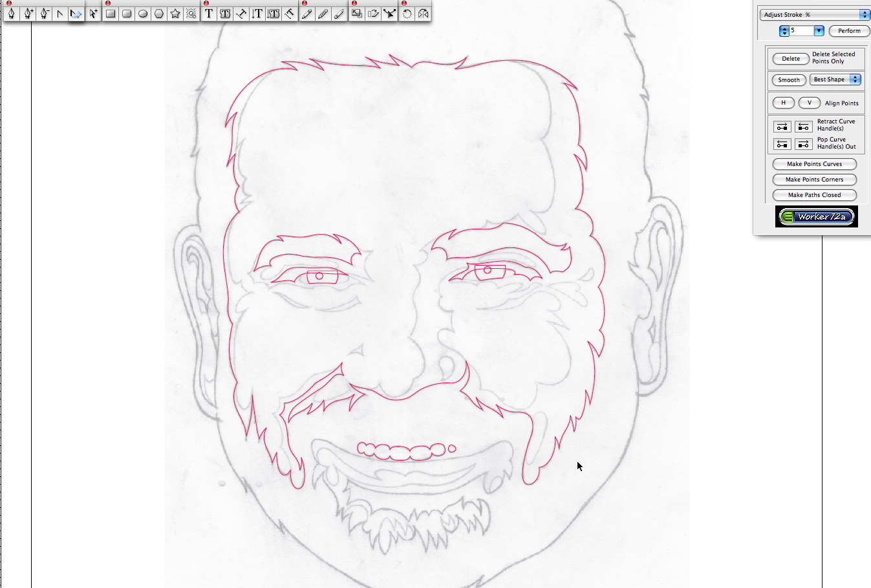Click Pop Curve Handle Out left-arrow icon

click(782, 144)
